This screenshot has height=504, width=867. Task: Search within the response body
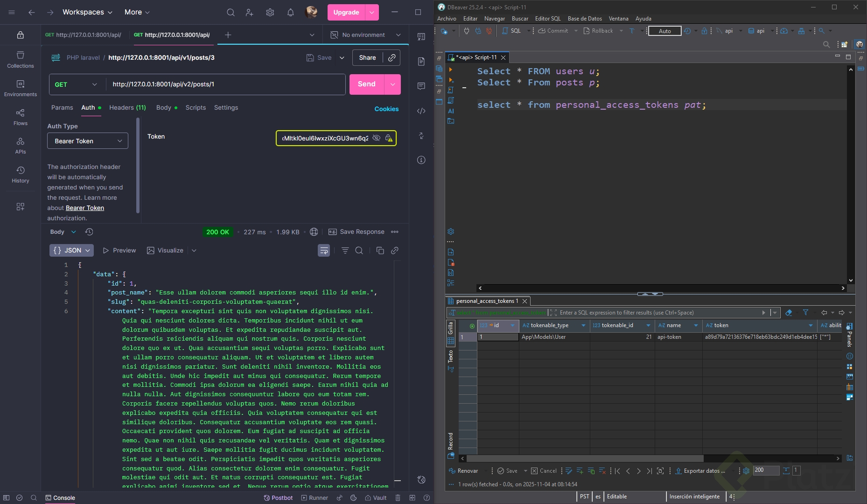tap(359, 251)
